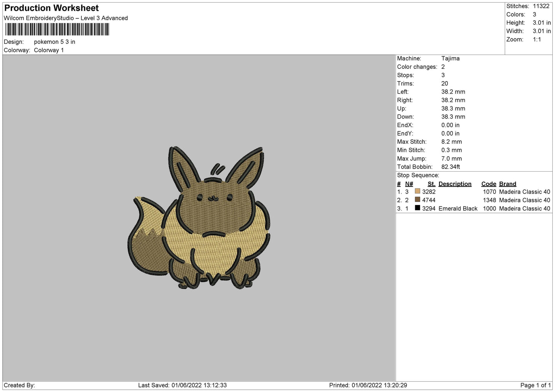
Task: Click 'Created By:' in the footer
Action: pos(19,385)
